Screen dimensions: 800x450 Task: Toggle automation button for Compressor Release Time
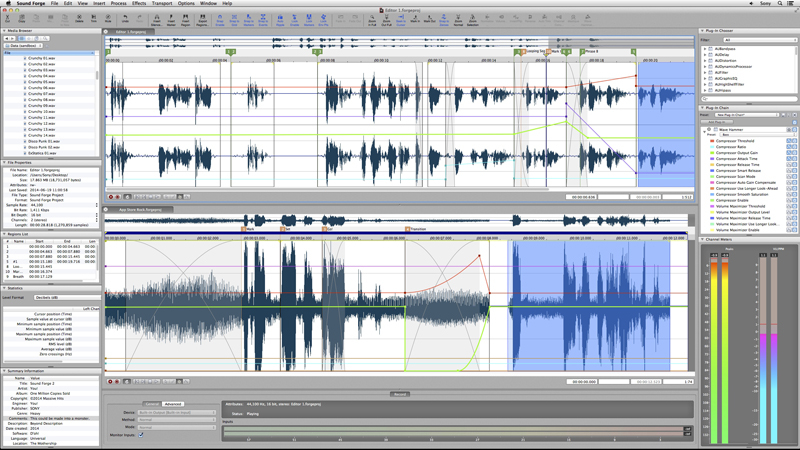click(788, 165)
